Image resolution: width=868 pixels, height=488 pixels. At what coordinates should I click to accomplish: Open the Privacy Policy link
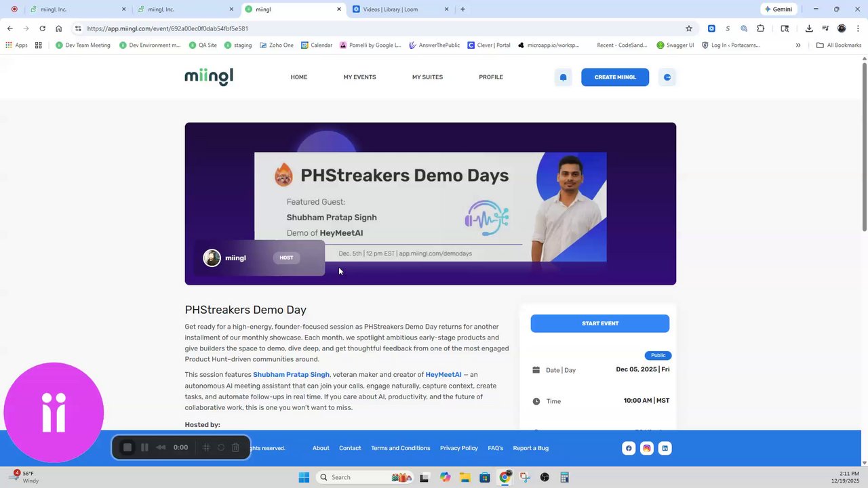pyautogui.click(x=459, y=448)
